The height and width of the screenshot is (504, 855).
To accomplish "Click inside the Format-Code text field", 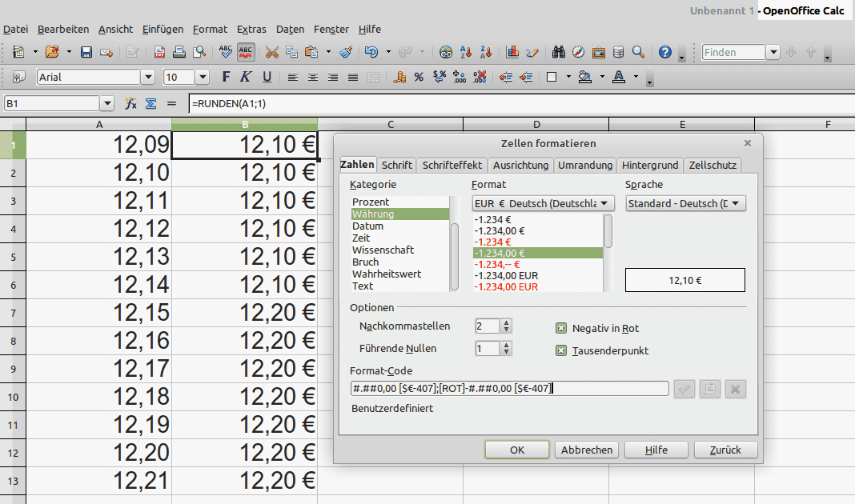I will [508, 389].
